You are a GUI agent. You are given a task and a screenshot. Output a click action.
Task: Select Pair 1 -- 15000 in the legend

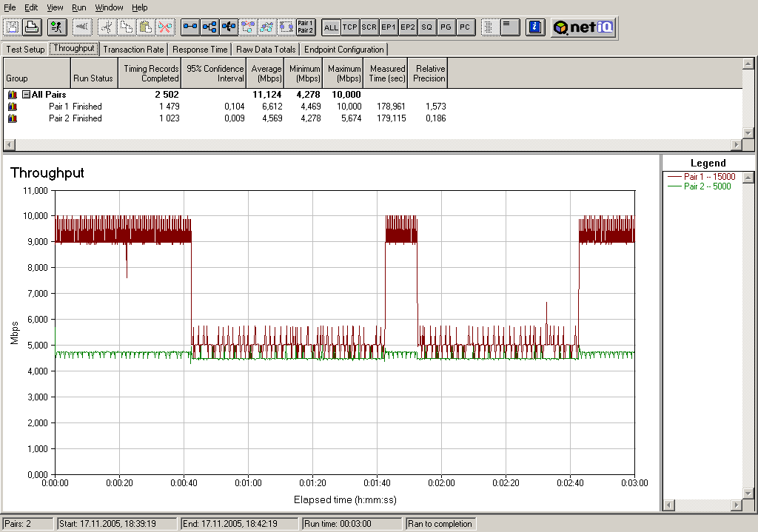[708, 177]
